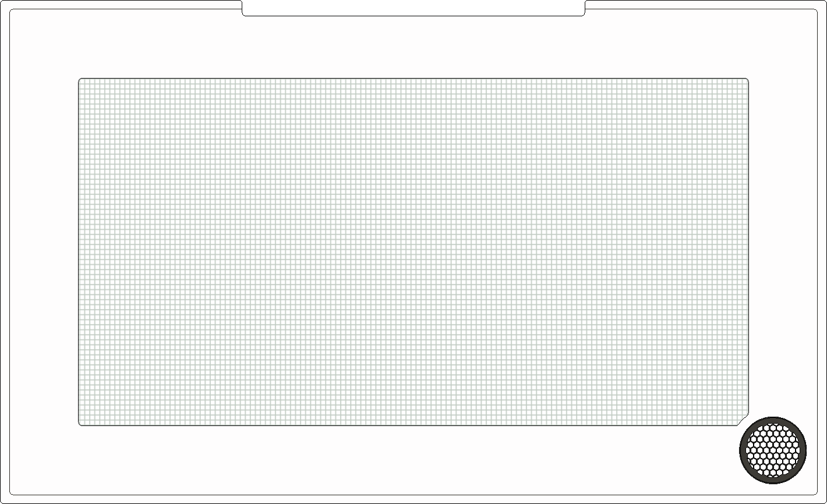Click the top-left rounded corner of mesh panel
The image size is (827, 504).
pos(80,80)
